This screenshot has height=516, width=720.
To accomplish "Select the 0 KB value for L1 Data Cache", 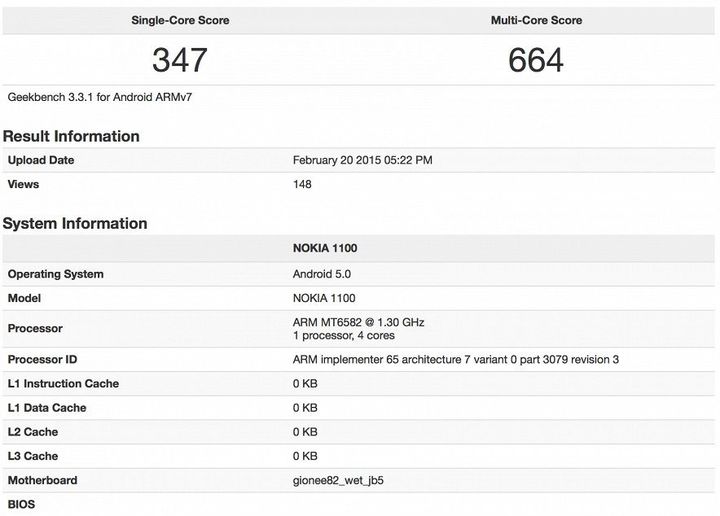I will (x=305, y=408).
